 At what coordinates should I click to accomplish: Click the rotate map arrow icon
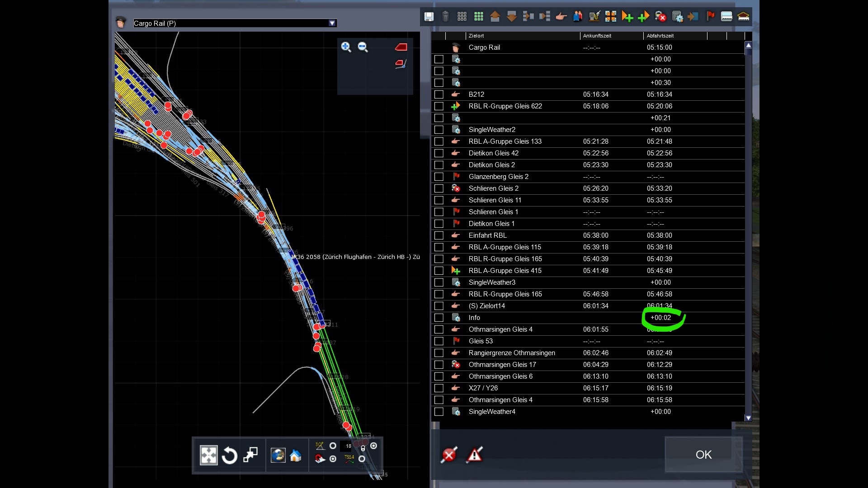(230, 455)
